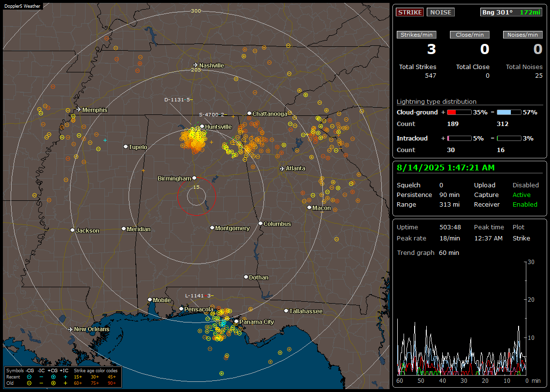Click the Close/min header
Image resolution: width=550 pixels, height=392 pixels.
(x=470, y=35)
